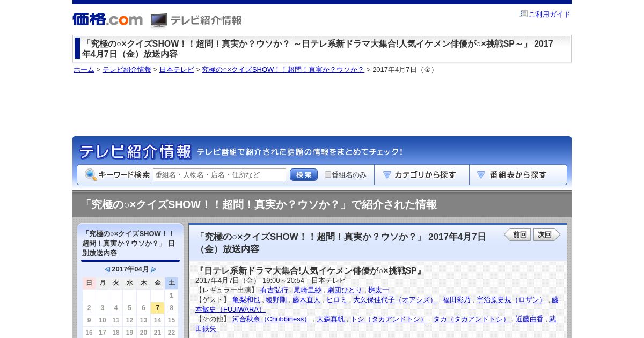Expand カテゴリから探す dropdown

(x=422, y=175)
